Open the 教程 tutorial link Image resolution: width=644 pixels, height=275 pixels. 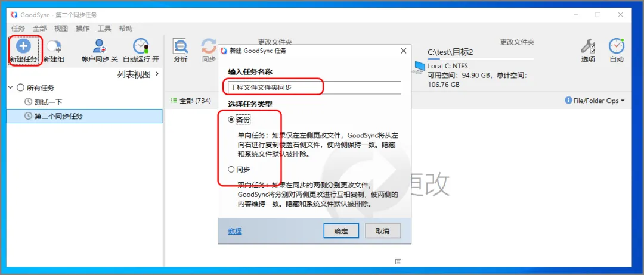235,231
